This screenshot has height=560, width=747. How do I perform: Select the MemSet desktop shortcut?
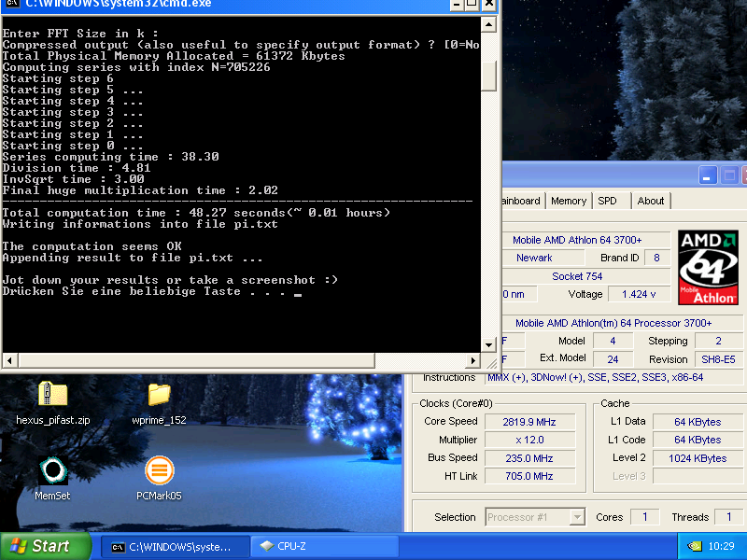coord(52,470)
